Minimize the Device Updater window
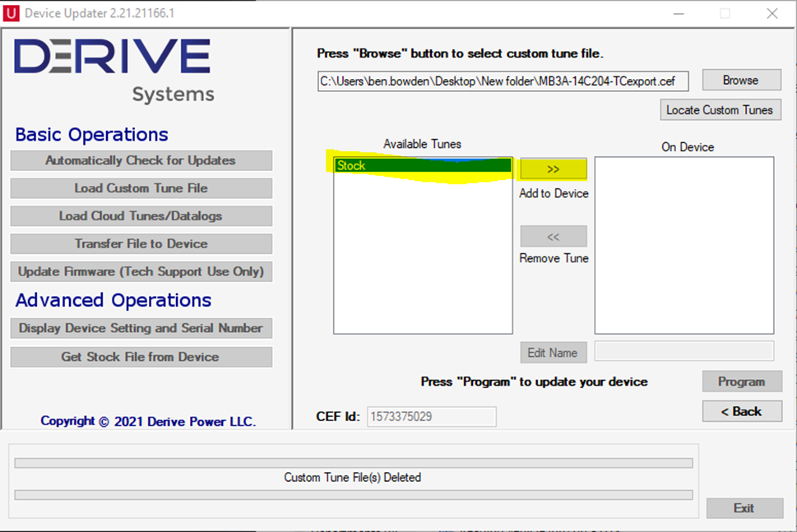Screen dimensions: 797x532 [x=679, y=14]
